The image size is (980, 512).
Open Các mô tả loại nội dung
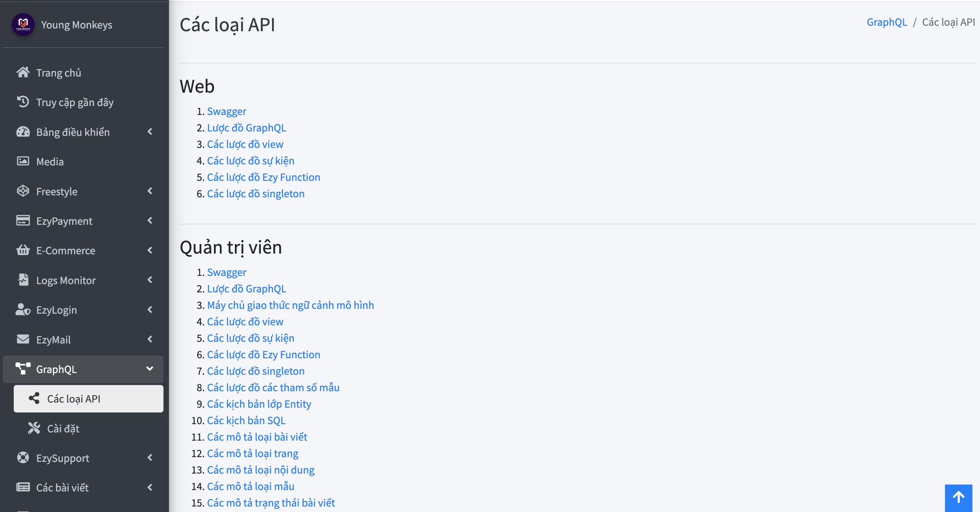261,470
